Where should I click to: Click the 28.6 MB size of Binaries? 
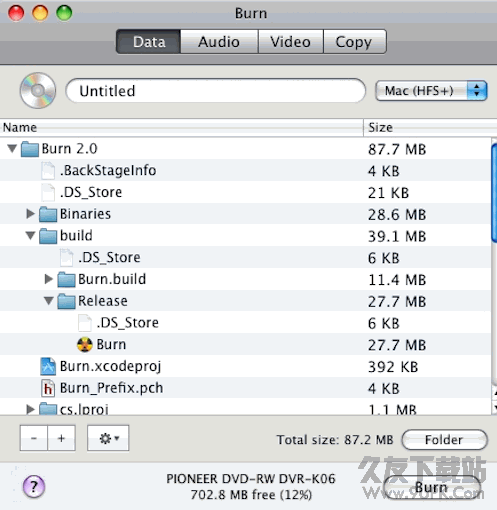(x=397, y=214)
